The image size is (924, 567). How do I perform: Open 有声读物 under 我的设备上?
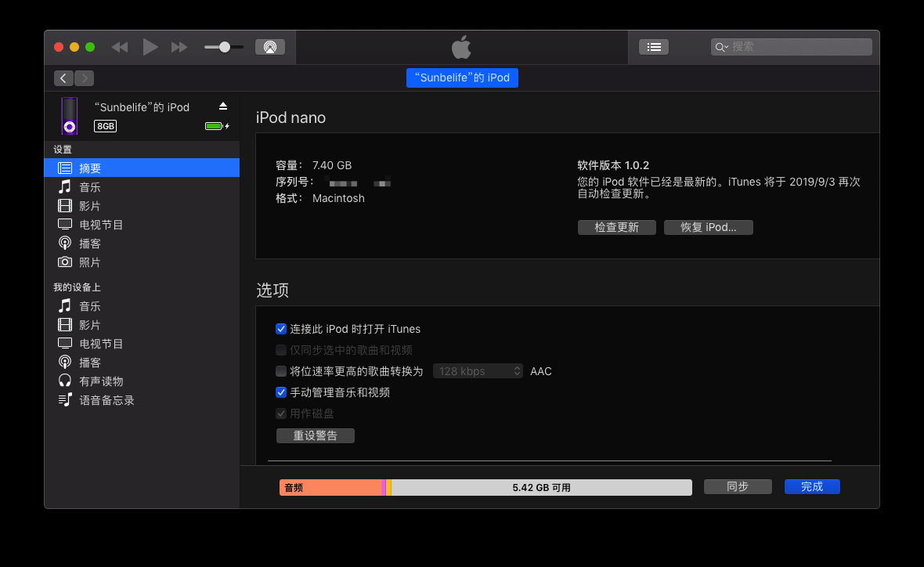coord(100,381)
